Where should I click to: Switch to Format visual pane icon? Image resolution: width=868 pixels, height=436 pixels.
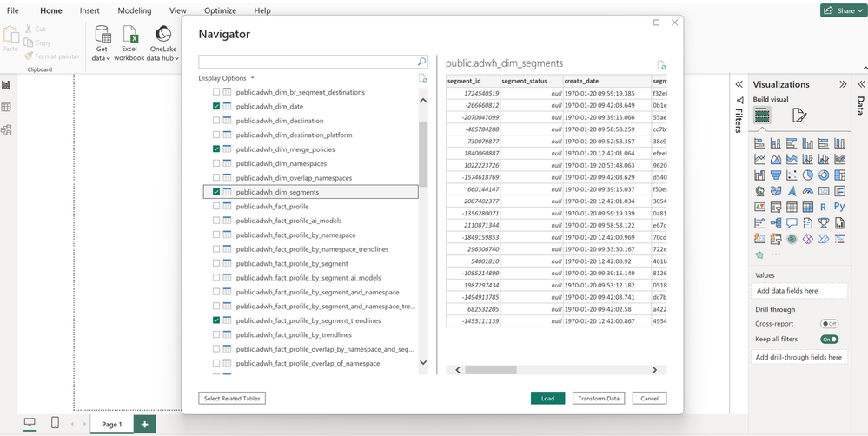(799, 116)
